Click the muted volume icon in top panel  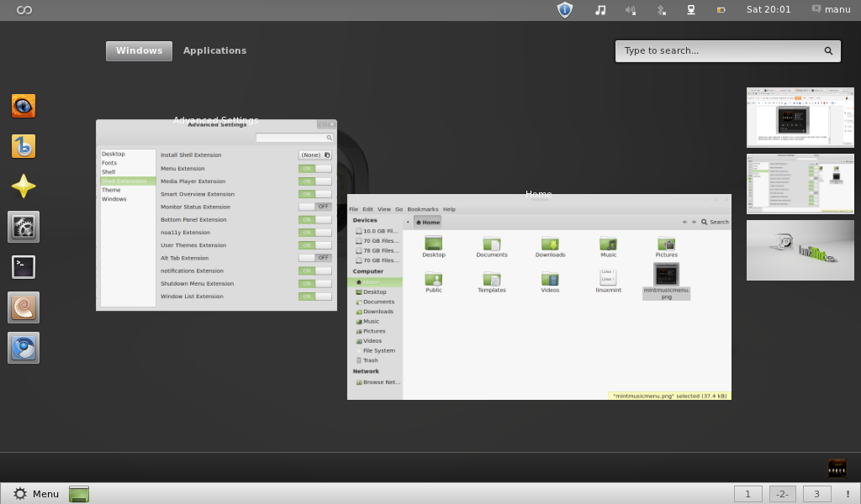[631, 10]
